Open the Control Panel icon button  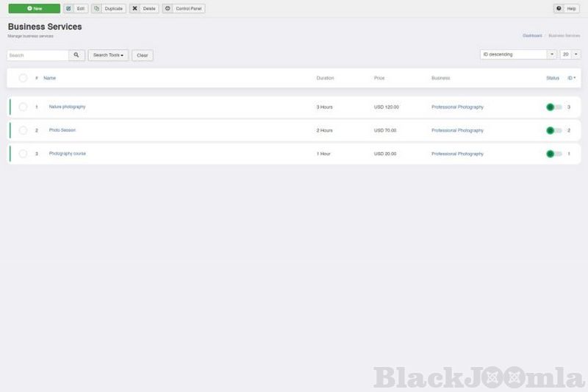[x=168, y=9]
